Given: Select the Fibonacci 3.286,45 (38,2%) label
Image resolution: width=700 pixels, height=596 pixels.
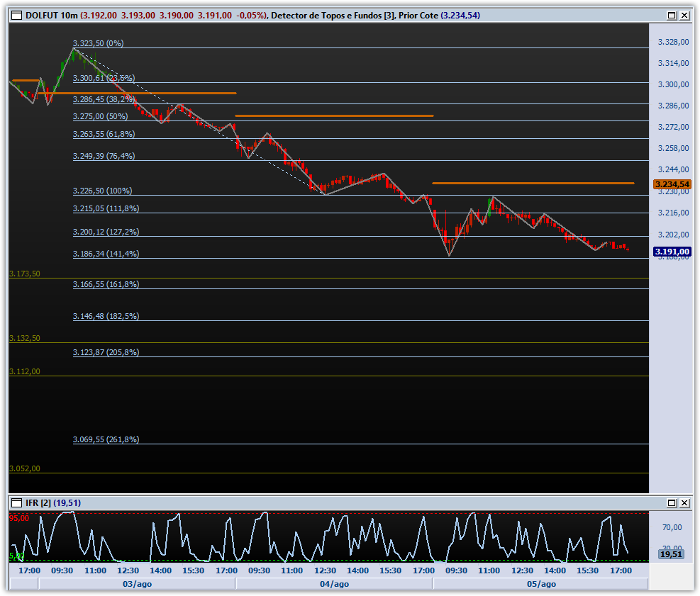Looking at the screenshot, I should (104, 99).
